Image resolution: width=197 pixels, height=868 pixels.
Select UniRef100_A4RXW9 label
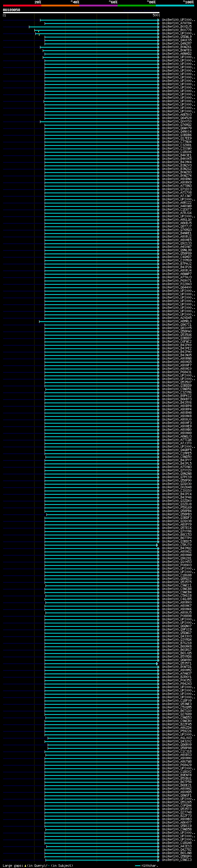click(177, 206)
